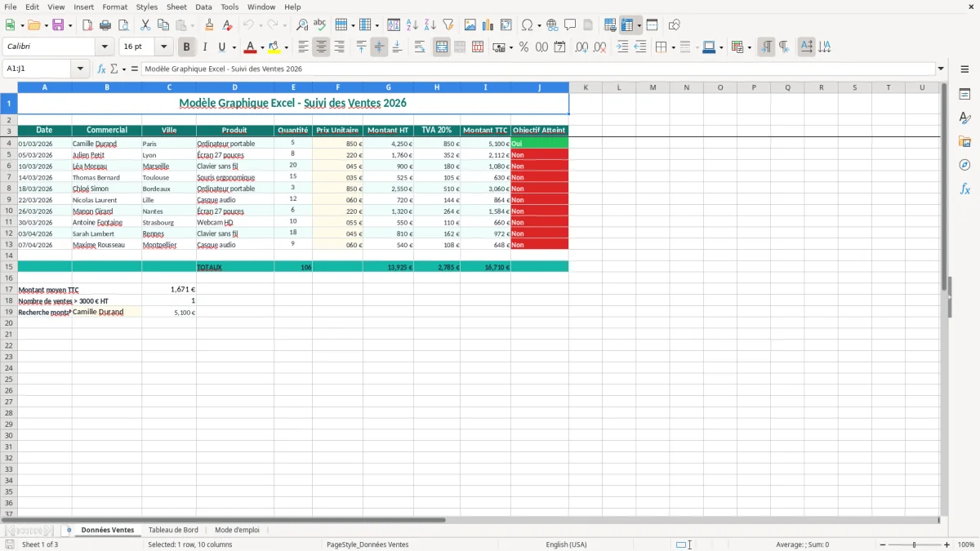Open the Font Color dropdown arrow

click(x=262, y=47)
